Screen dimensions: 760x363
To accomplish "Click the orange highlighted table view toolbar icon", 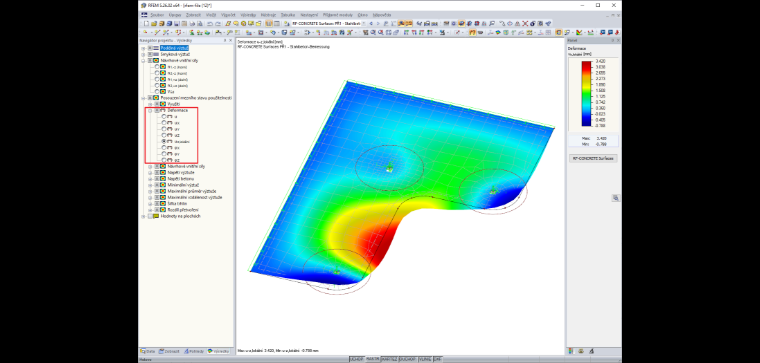I will [269, 23].
